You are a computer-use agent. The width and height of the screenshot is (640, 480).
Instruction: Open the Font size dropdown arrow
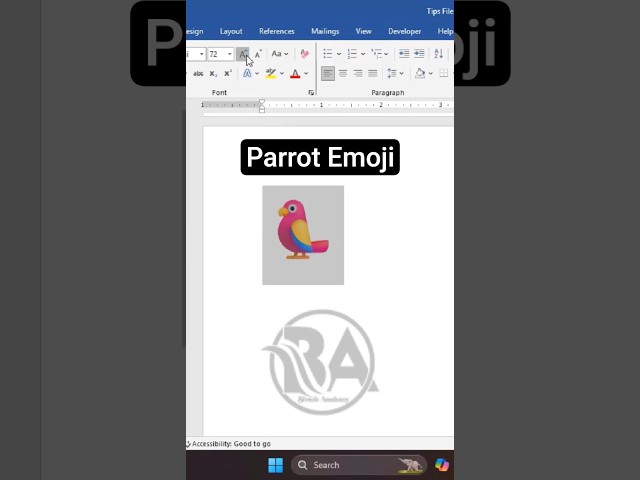[229, 54]
